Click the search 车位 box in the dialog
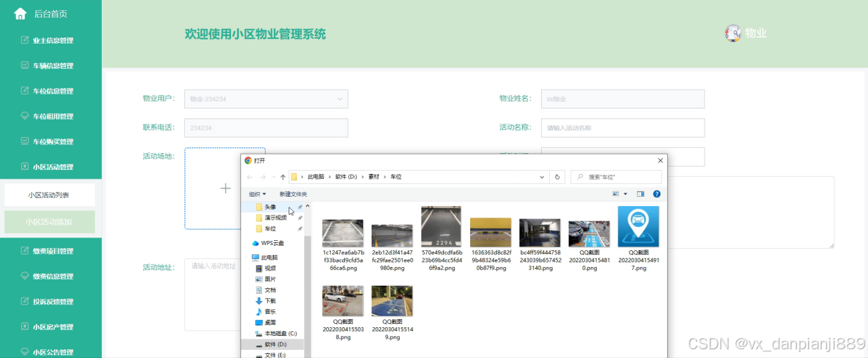Viewport: 868px width, 358px height. click(x=616, y=177)
